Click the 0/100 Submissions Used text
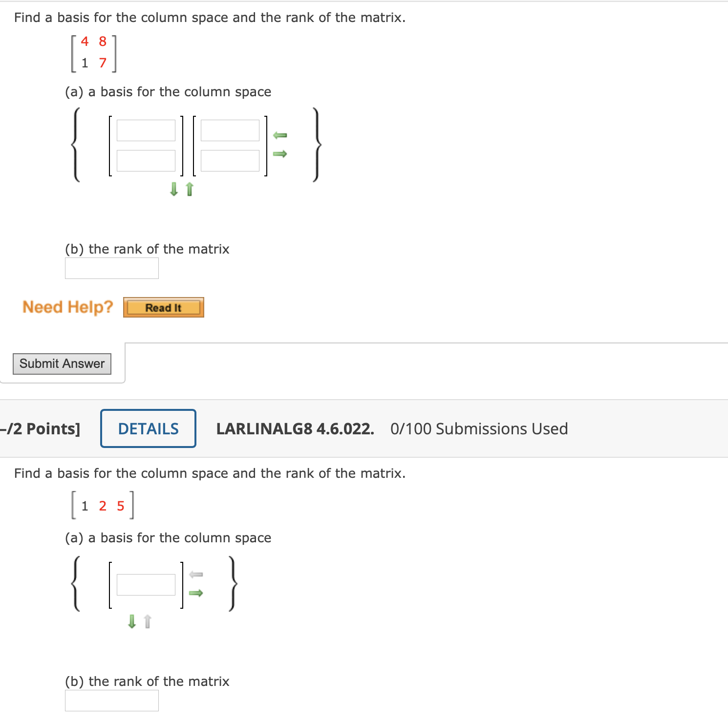The width and height of the screenshot is (728, 725). click(479, 428)
